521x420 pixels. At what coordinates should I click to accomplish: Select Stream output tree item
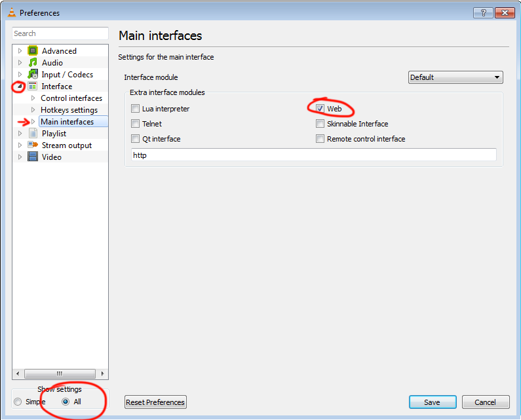click(x=67, y=145)
